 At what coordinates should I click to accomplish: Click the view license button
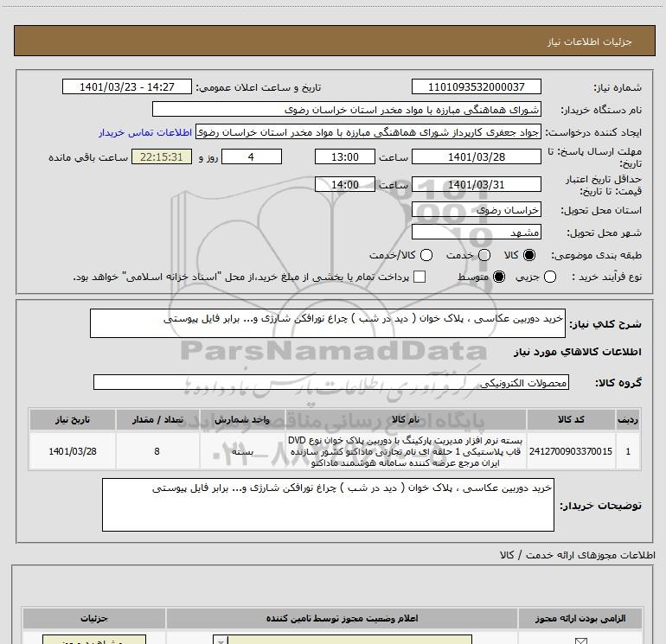point(94,640)
